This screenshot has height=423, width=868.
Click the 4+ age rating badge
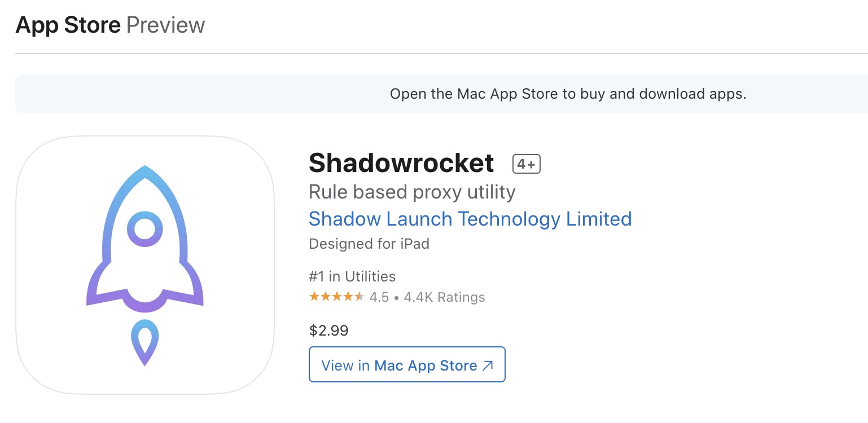(527, 164)
